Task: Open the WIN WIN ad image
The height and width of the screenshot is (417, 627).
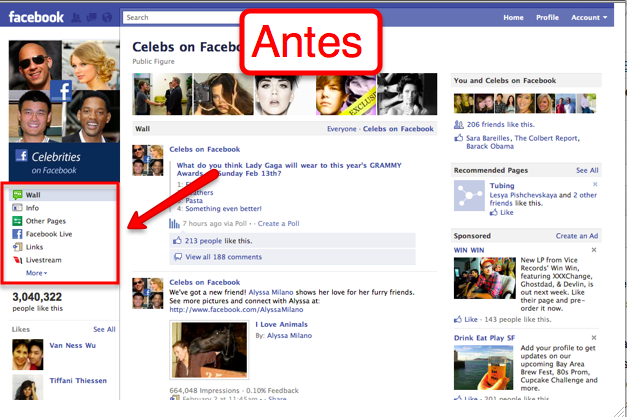Action: [485, 278]
